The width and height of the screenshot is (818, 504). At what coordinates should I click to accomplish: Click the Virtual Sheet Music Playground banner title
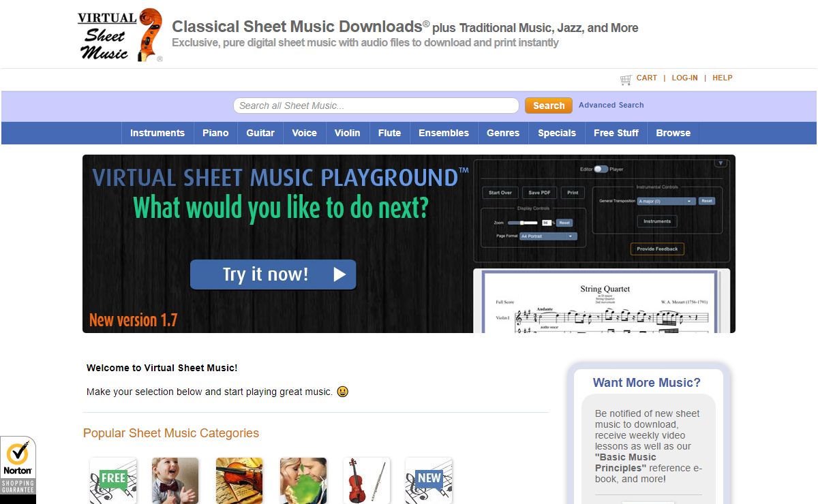[x=280, y=178]
